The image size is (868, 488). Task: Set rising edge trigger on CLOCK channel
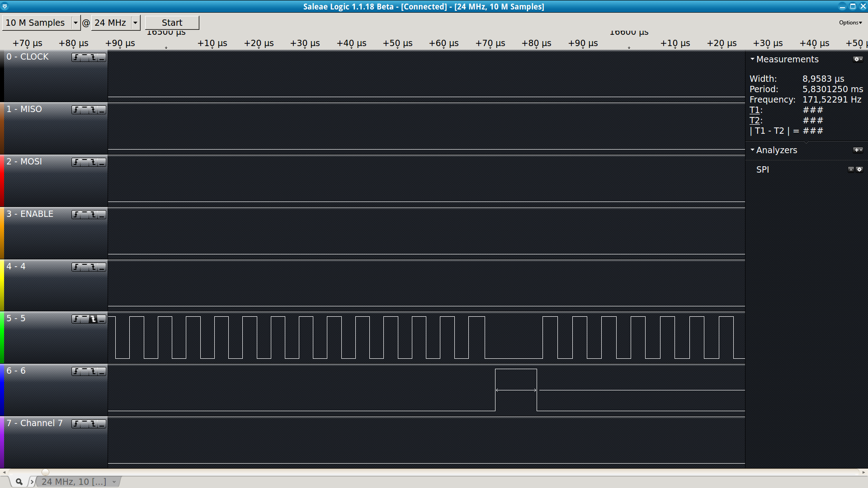tap(76, 57)
